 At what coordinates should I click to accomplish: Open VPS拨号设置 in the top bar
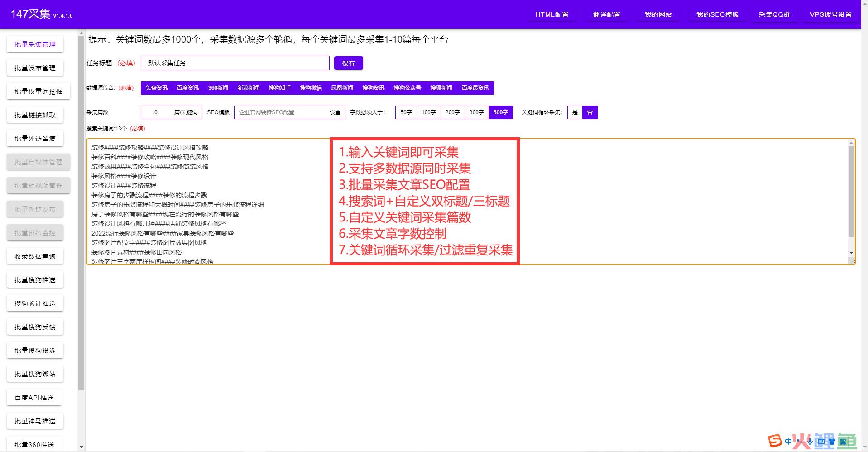[x=831, y=14]
